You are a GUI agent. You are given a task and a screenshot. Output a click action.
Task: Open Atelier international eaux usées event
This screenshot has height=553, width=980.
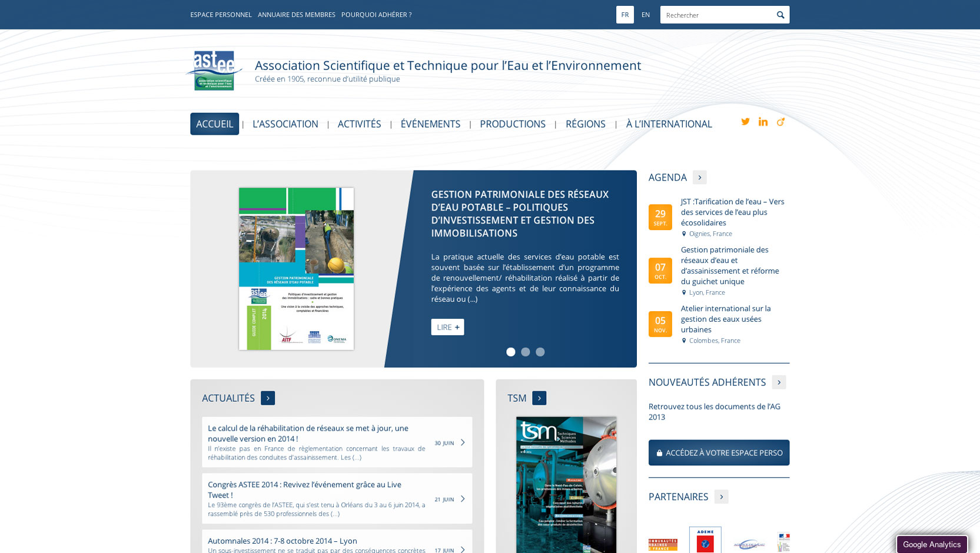click(x=726, y=319)
